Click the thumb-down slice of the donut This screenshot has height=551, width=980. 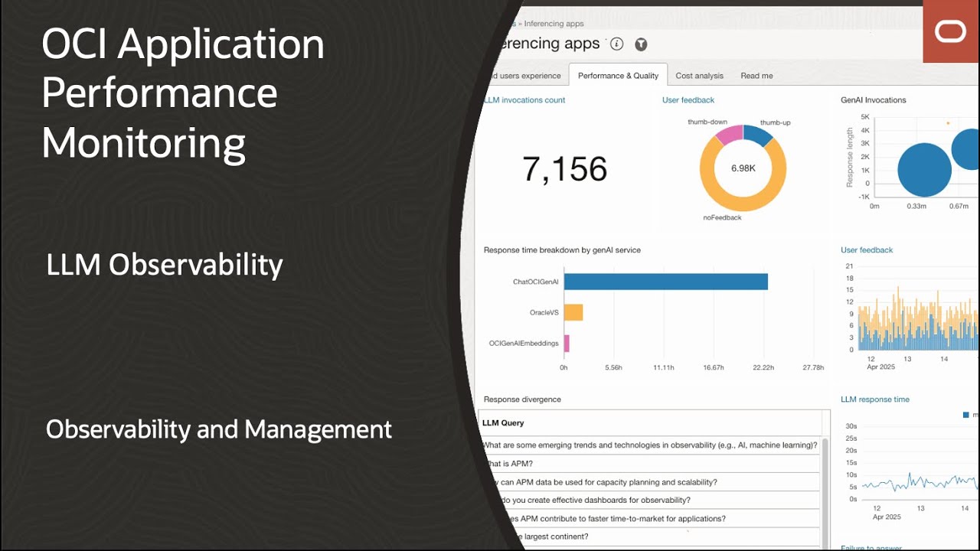pyautogui.click(x=730, y=135)
